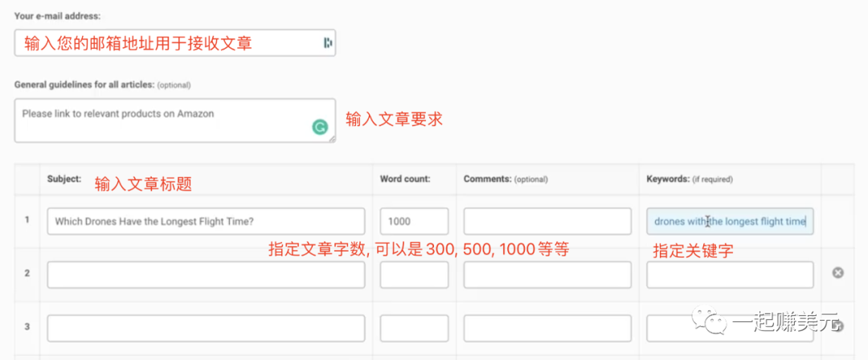Viewport: 868px width, 360px height.
Task: Click the password manager icon in email field
Action: [x=328, y=43]
